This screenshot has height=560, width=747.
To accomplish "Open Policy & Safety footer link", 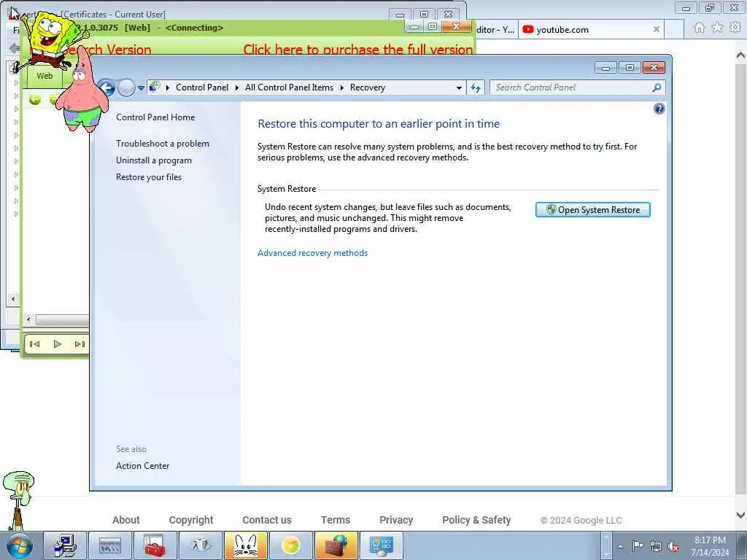I will (476, 520).
